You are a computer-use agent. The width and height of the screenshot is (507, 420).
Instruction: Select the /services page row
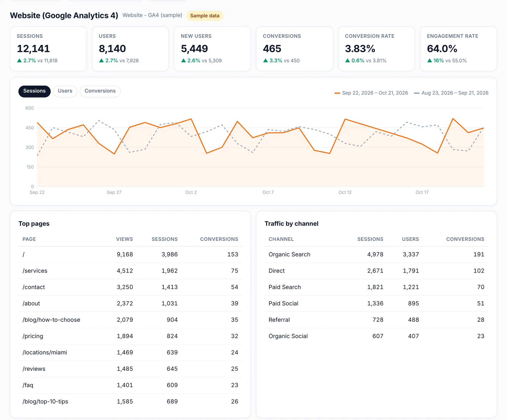pyautogui.click(x=130, y=271)
